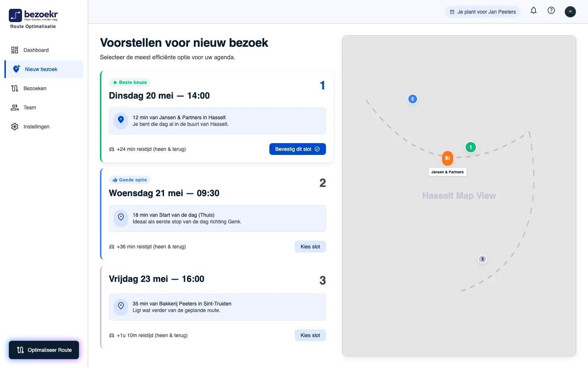Click the Optimaliseer Route button
Viewport: 588px width, 368px height.
pyautogui.click(x=44, y=350)
